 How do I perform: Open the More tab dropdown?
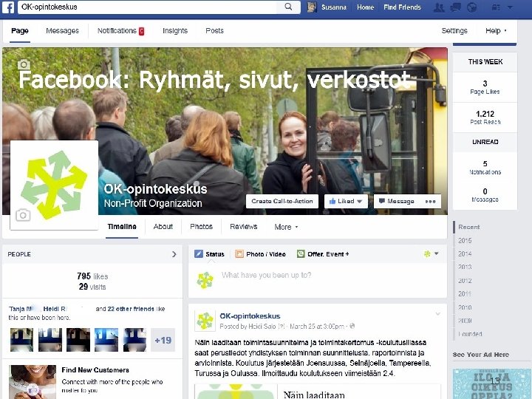286,227
